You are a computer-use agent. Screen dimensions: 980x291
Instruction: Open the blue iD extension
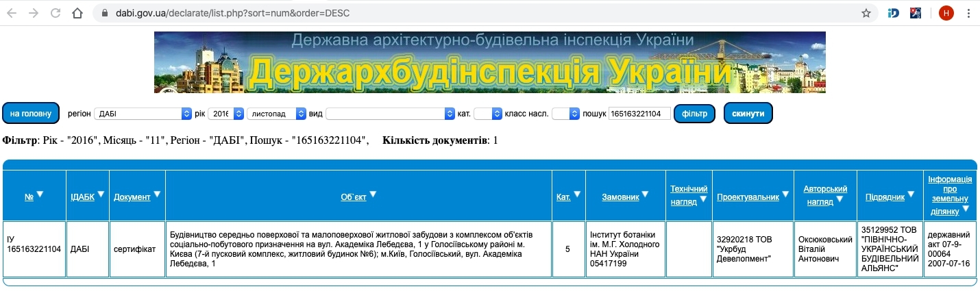coord(893,13)
